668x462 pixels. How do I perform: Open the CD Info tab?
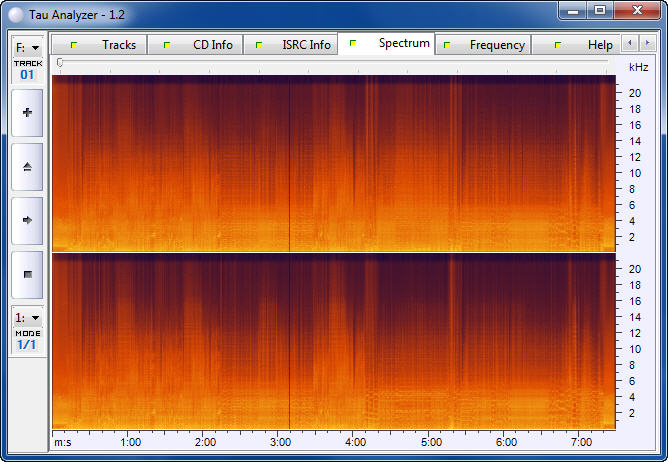[x=202, y=45]
